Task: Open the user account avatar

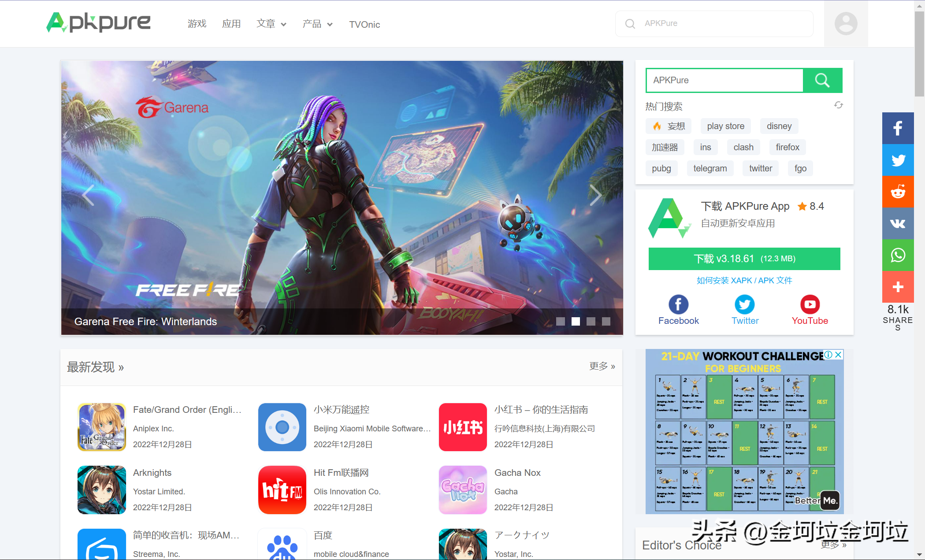Action: (x=846, y=24)
